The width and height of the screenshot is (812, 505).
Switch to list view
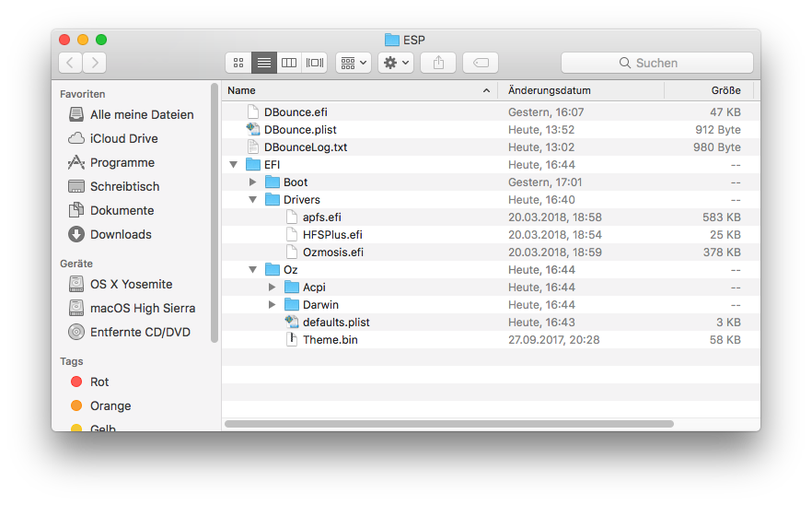click(x=264, y=63)
